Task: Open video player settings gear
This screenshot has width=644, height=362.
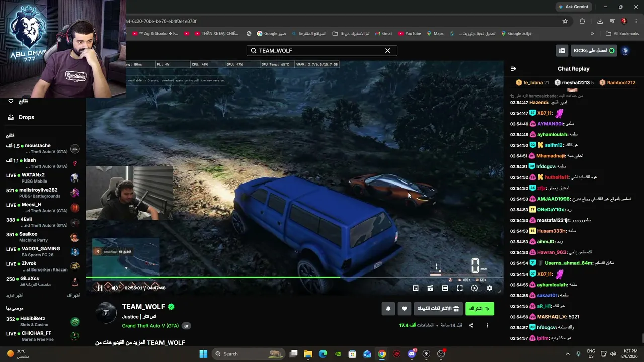Action: [489, 288]
